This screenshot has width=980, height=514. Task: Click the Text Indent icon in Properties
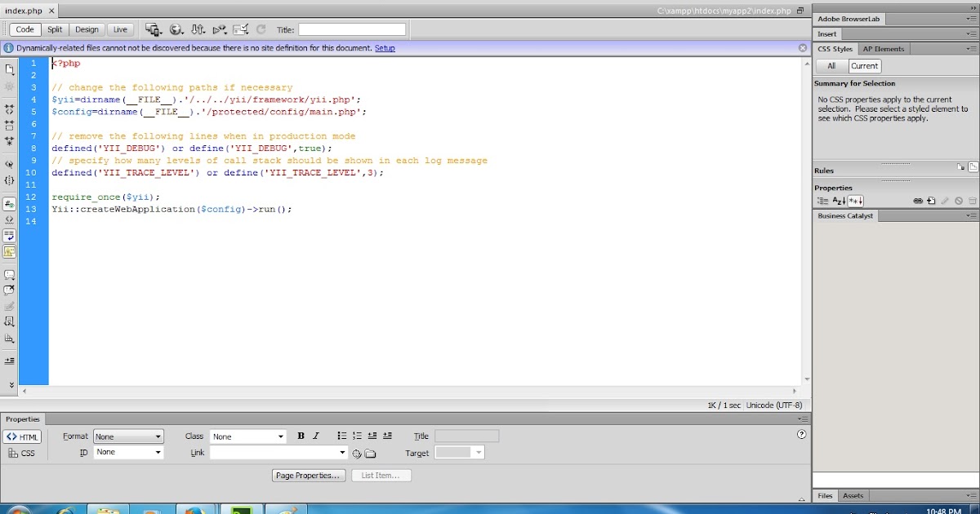(387, 436)
